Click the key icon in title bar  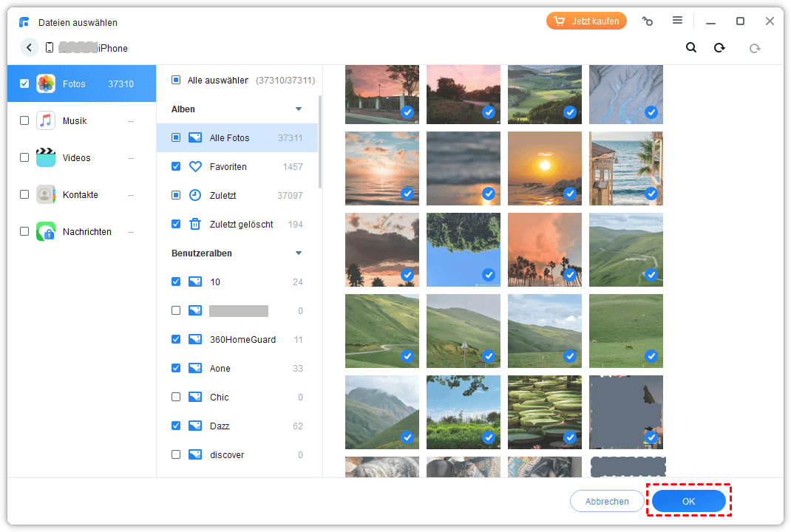648,21
